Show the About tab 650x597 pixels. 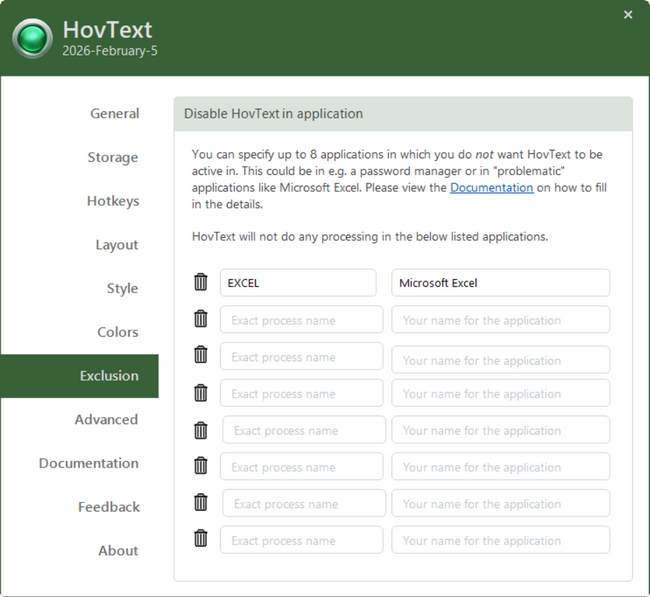click(x=118, y=551)
